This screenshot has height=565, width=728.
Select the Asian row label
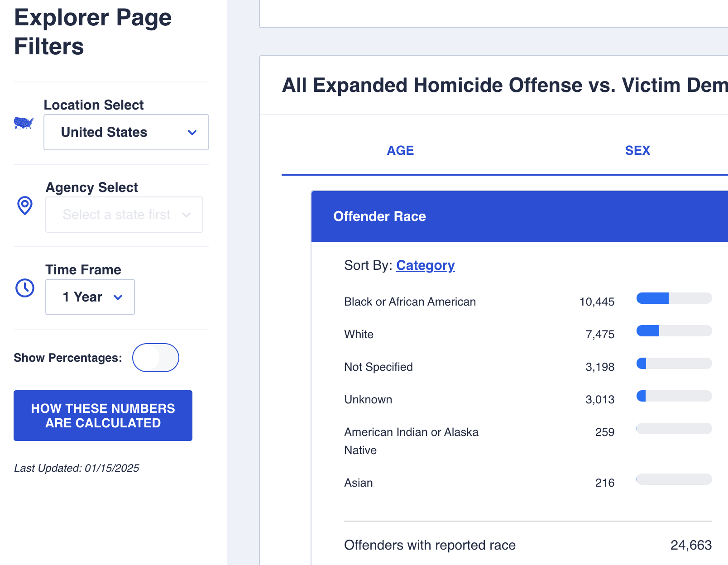pos(359,483)
